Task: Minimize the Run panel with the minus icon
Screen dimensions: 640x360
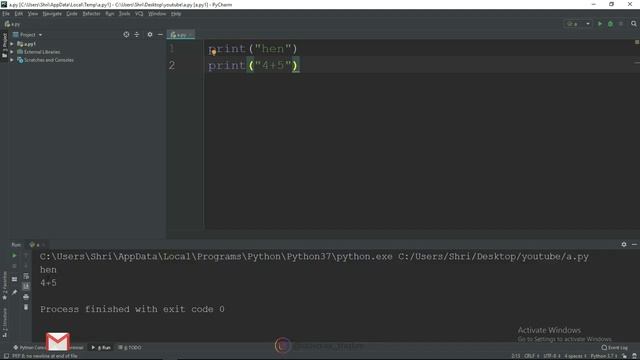Action: 634,244
